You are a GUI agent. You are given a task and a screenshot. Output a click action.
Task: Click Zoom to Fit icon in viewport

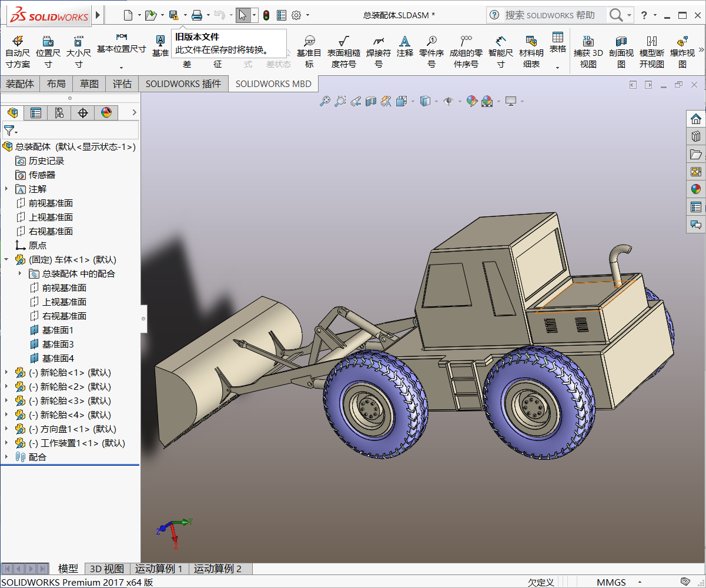click(x=325, y=101)
